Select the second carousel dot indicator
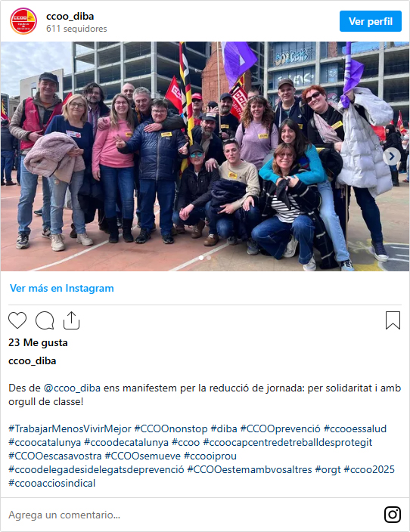 [209, 258]
